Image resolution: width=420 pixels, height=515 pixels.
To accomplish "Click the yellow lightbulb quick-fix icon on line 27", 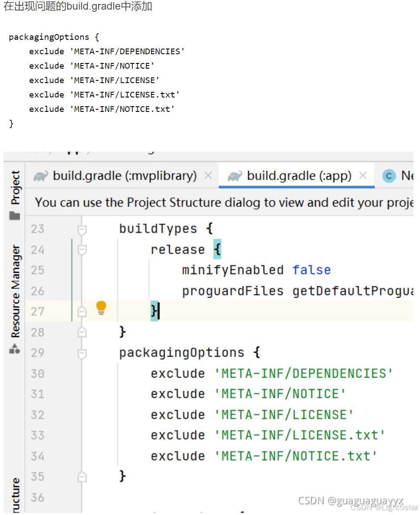I will [x=101, y=308].
